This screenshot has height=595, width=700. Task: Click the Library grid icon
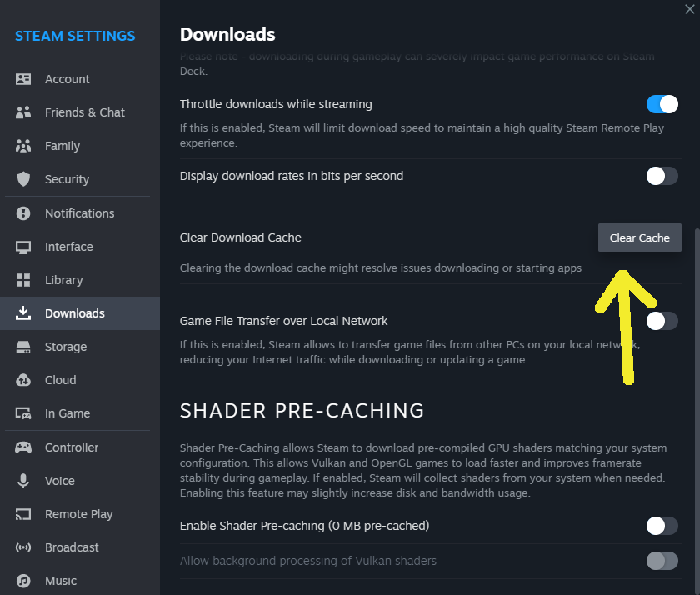click(23, 280)
